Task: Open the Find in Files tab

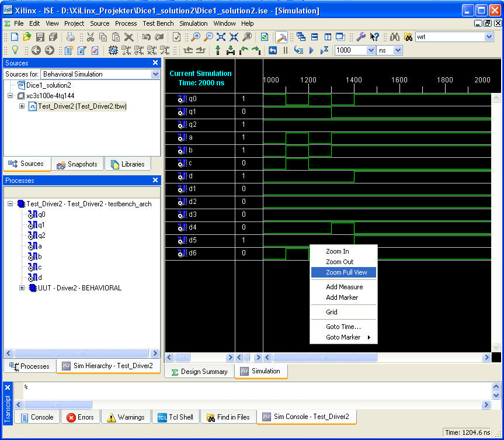Action: [228, 417]
